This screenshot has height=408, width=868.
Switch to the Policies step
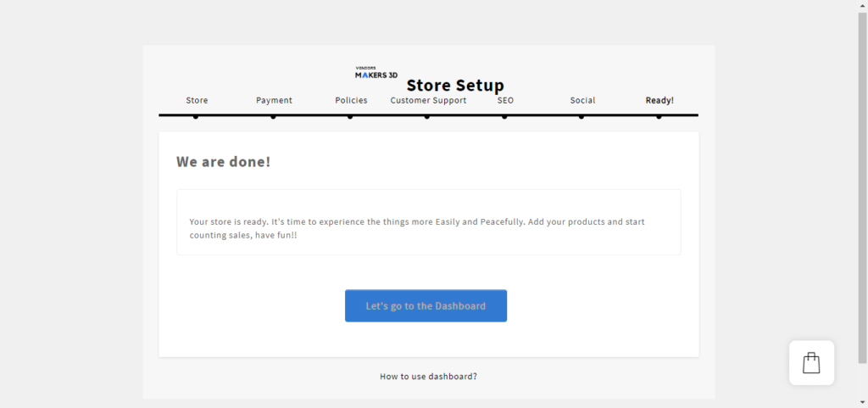pyautogui.click(x=351, y=100)
